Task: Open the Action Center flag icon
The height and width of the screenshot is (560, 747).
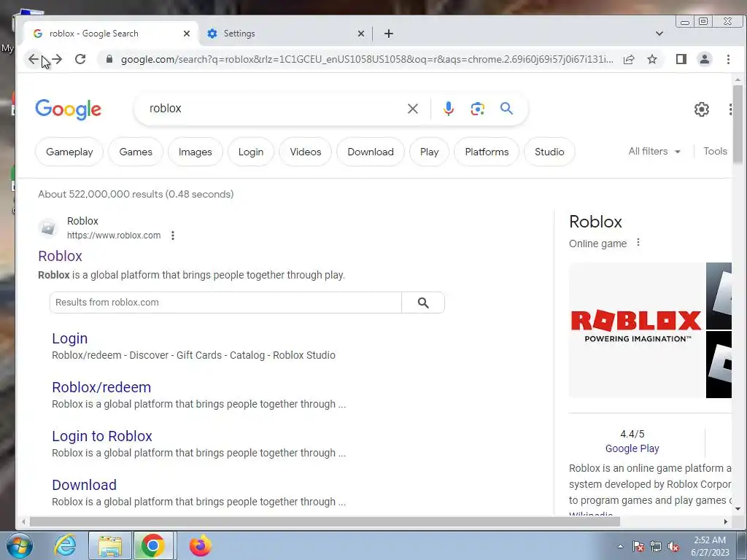Action: point(638,547)
